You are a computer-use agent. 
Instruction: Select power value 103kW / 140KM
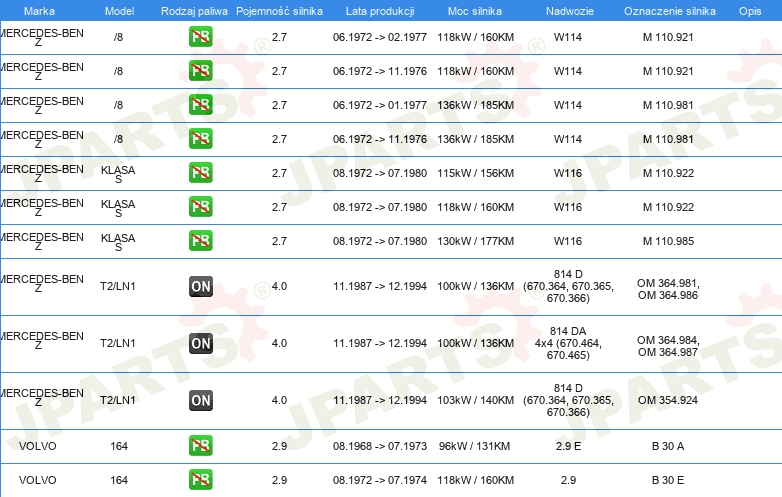coord(475,400)
